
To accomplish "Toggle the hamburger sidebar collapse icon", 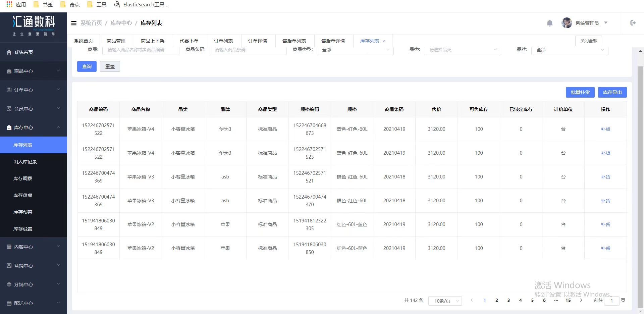I will pyautogui.click(x=74, y=23).
